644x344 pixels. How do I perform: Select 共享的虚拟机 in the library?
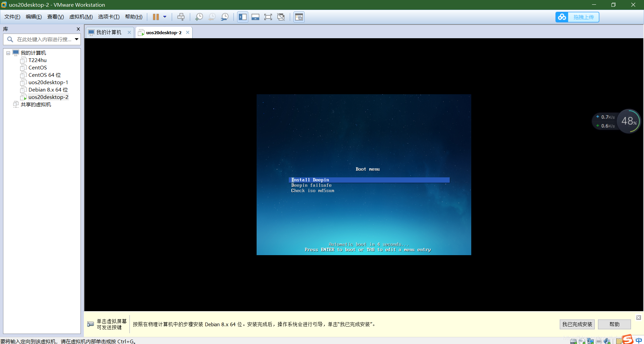pos(36,105)
